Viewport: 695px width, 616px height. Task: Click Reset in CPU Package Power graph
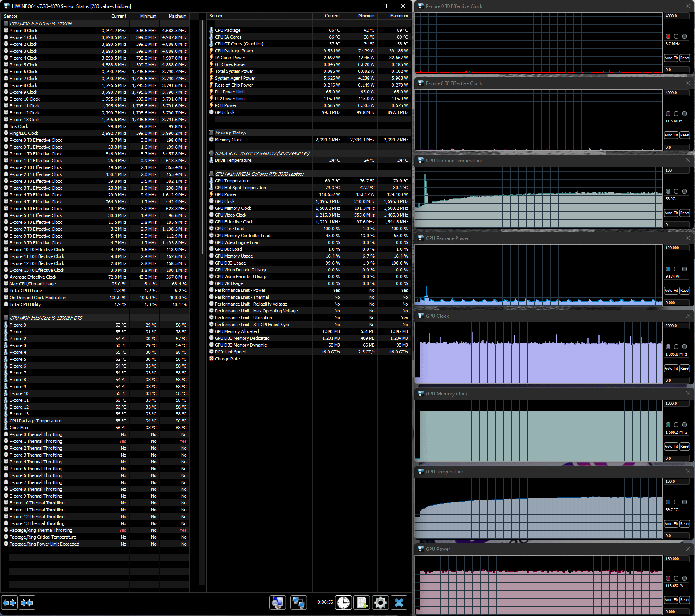tap(685, 291)
